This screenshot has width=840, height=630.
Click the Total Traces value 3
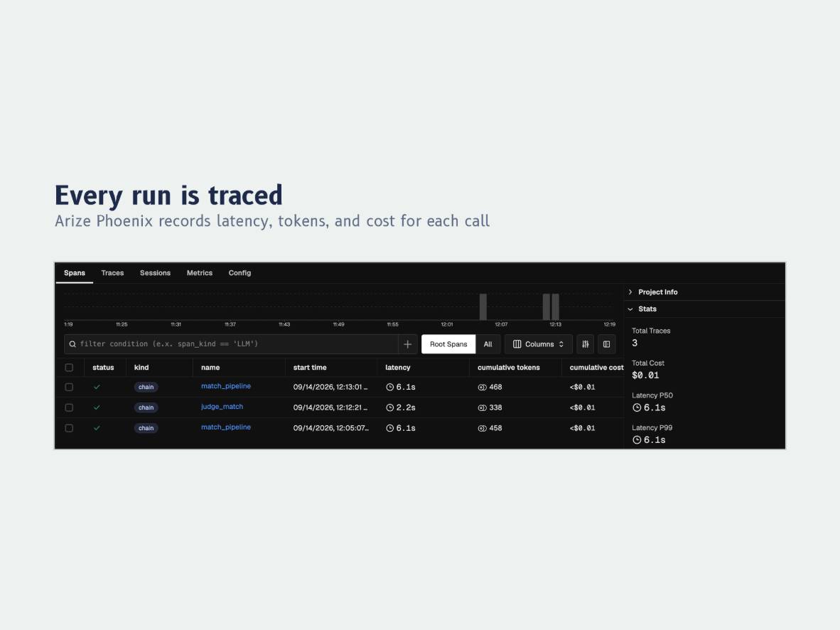pyautogui.click(x=635, y=343)
